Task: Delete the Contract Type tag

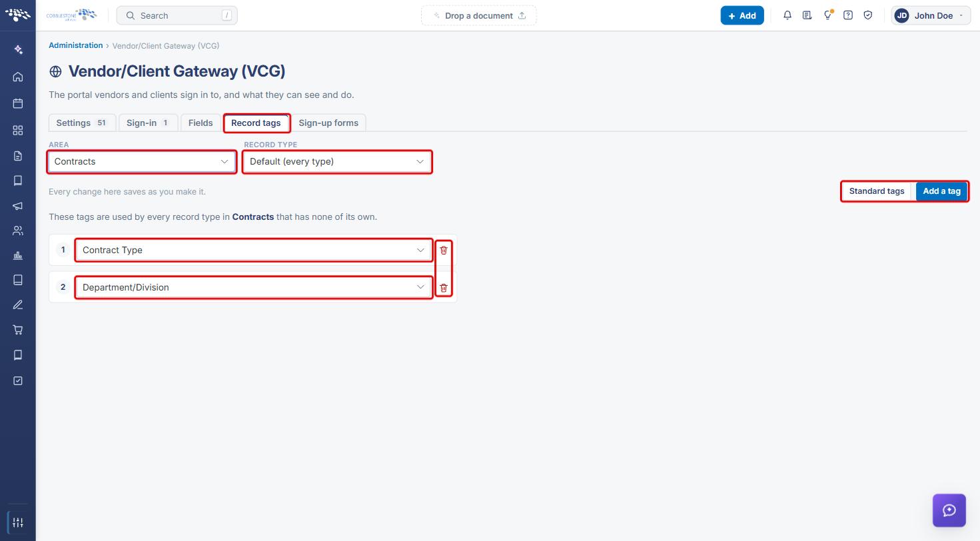Action: 444,251
